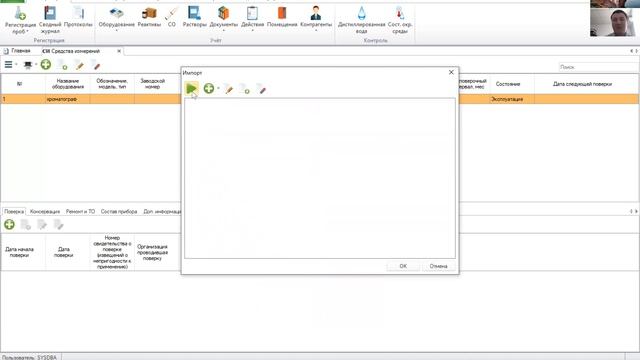Expand the arrow next to hamburger menu
The height and width of the screenshot is (360, 640).
tap(16, 64)
